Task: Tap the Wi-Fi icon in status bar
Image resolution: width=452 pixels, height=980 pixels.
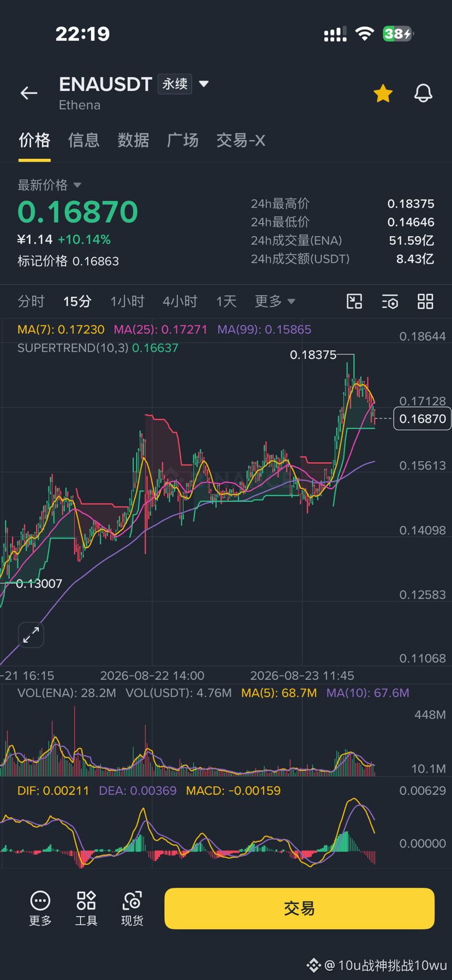Action: coord(364,34)
